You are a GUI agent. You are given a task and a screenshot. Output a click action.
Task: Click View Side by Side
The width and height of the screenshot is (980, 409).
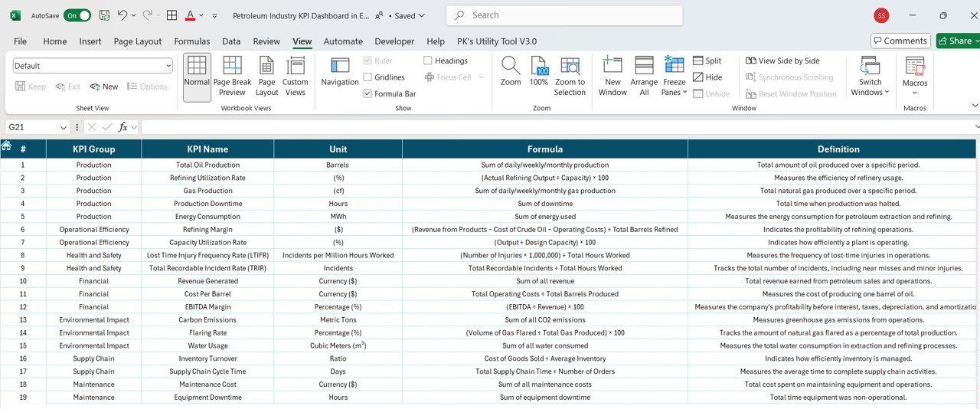[782, 61]
